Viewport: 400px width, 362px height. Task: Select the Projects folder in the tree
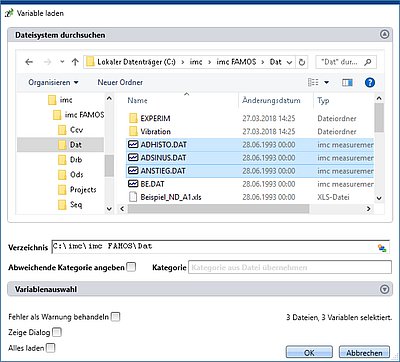77,190
